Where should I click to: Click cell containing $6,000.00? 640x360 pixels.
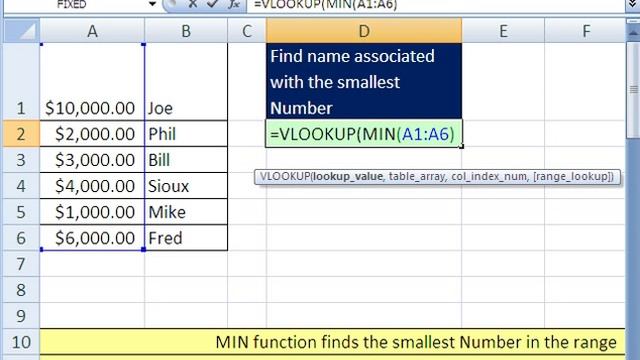coord(92,238)
